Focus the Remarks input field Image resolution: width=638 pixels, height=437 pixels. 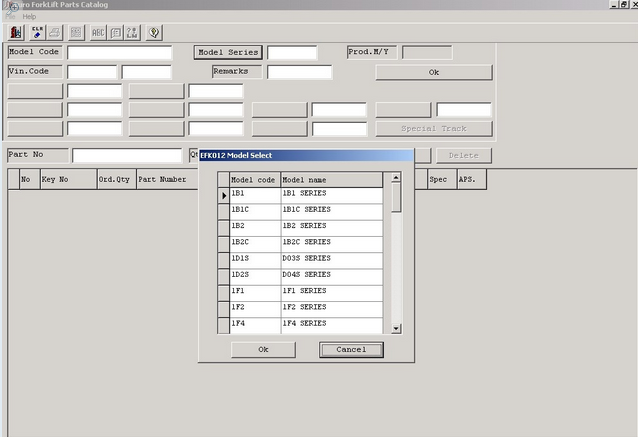[x=299, y=72]
